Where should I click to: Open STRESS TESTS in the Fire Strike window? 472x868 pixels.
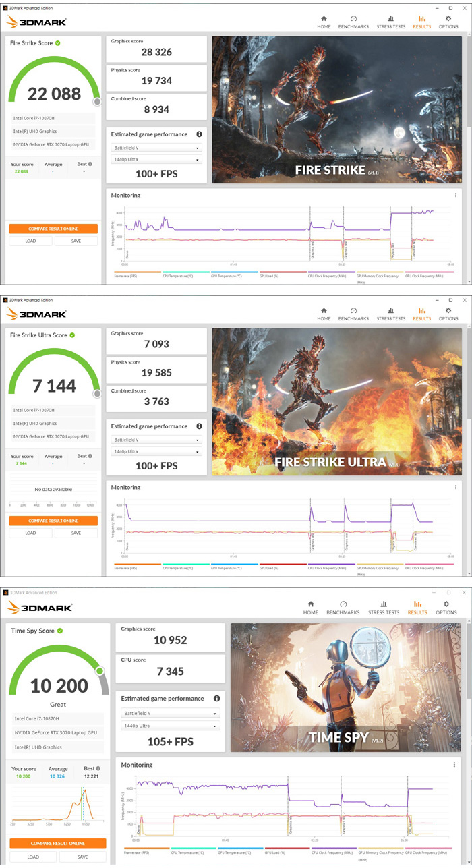[390, 22]
